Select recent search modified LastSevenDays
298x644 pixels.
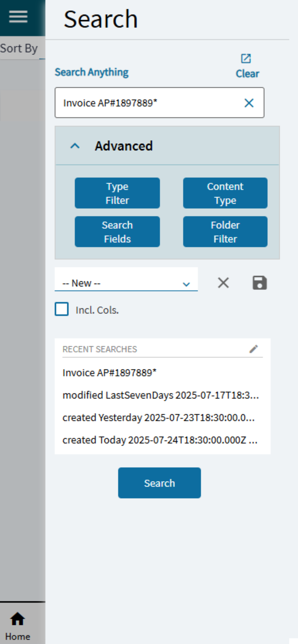click(161, 395)
